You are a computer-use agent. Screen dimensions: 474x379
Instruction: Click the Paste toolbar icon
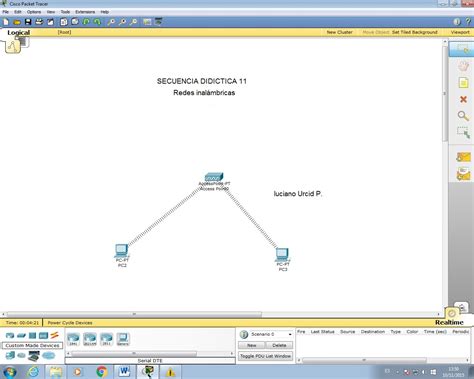pyautogui.click(x=75, y=22)
